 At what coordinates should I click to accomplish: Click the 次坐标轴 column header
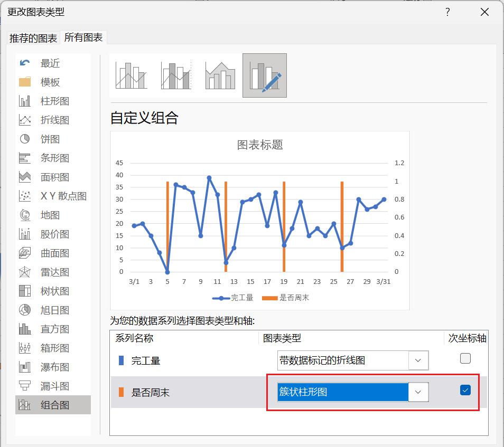467,338
